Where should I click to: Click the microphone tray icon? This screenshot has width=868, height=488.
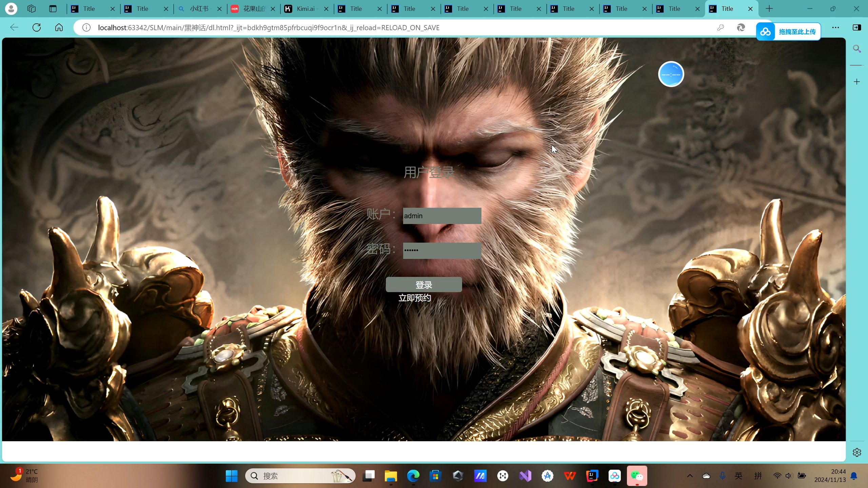coord(723,476)
